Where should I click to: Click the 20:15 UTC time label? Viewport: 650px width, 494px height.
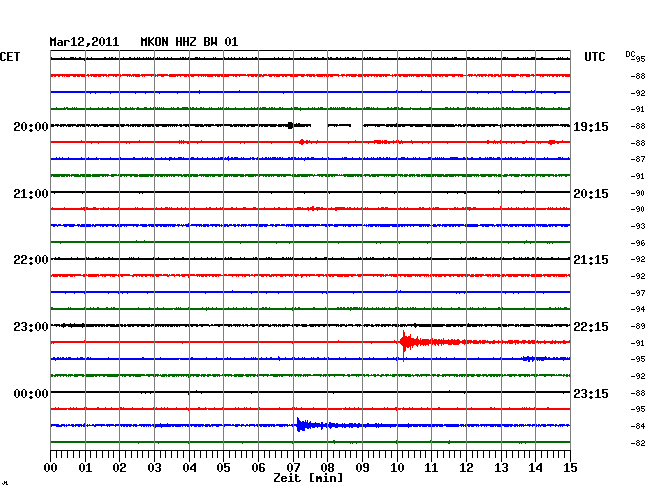tap(591, 194)
